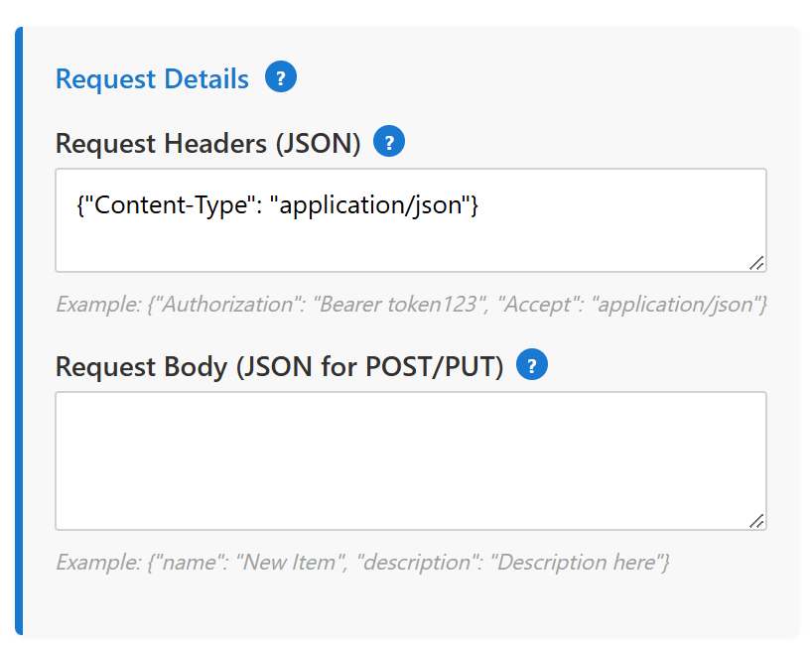This screenshot has height=647, width=812.
Task: Click help icon next to Request Headers (JSON)
Action: 389,141
